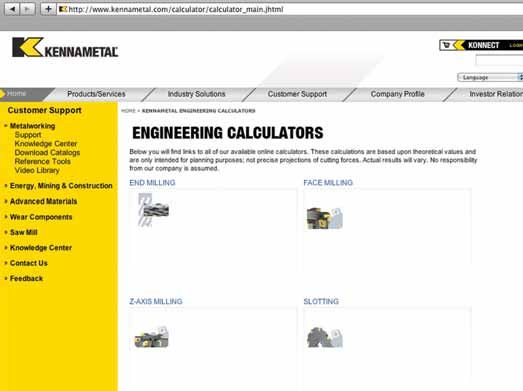The image size is (523, 391).
Task: Click the plus add-bookmark button
Action: [48, 9]
